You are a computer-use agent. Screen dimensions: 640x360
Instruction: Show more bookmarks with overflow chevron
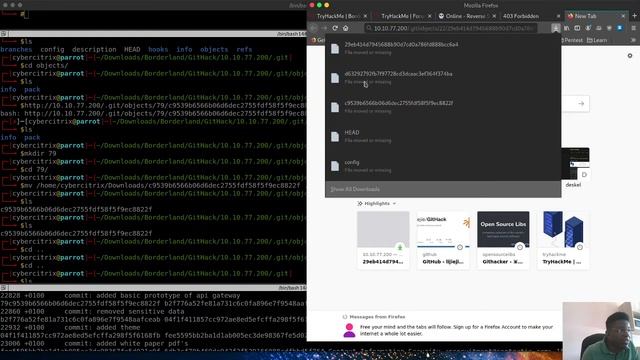coord(633,40)
